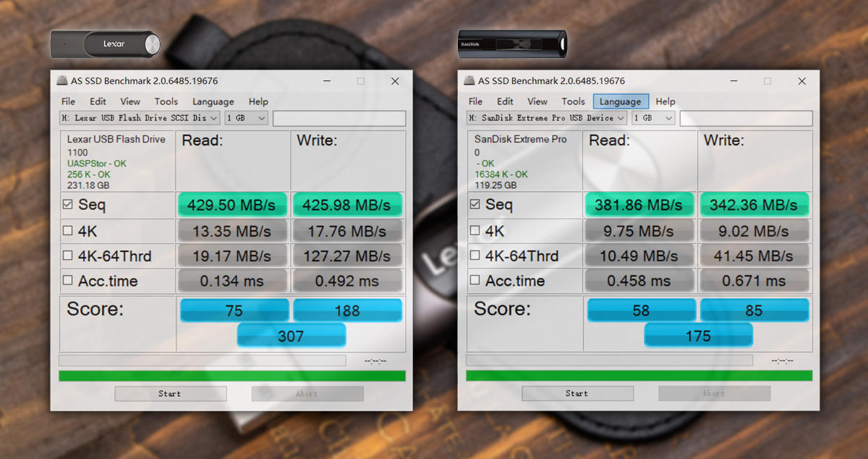Click the AS SSD app icon in left window

tap(61, 80)
